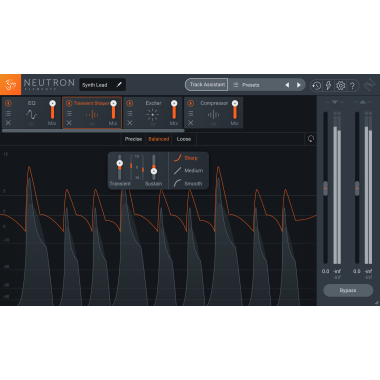Click the Exciter starburst icon
This screenshot has height=380, width=380.
pos(153,114)
